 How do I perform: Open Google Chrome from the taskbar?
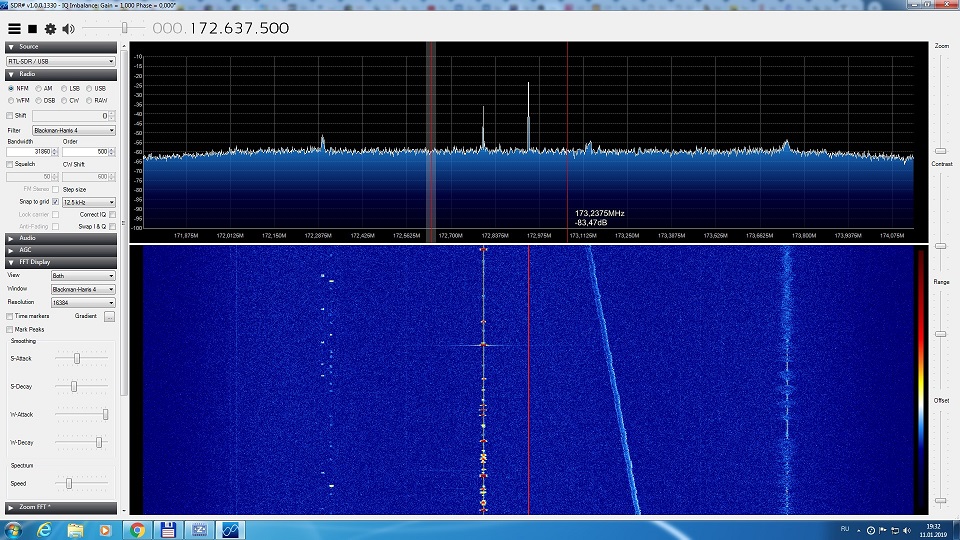(x=137, y=530)
